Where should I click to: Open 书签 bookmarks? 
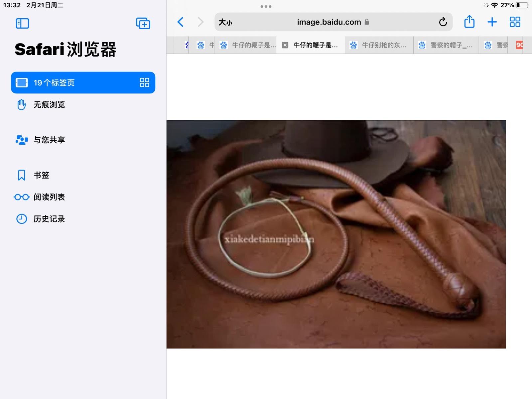(83, 175)
